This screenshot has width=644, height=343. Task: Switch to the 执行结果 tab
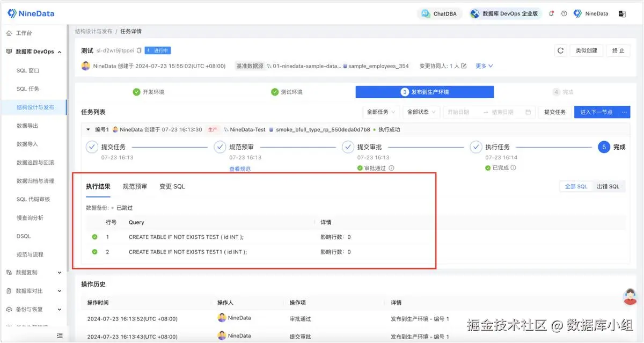click(x=98, y=186)
